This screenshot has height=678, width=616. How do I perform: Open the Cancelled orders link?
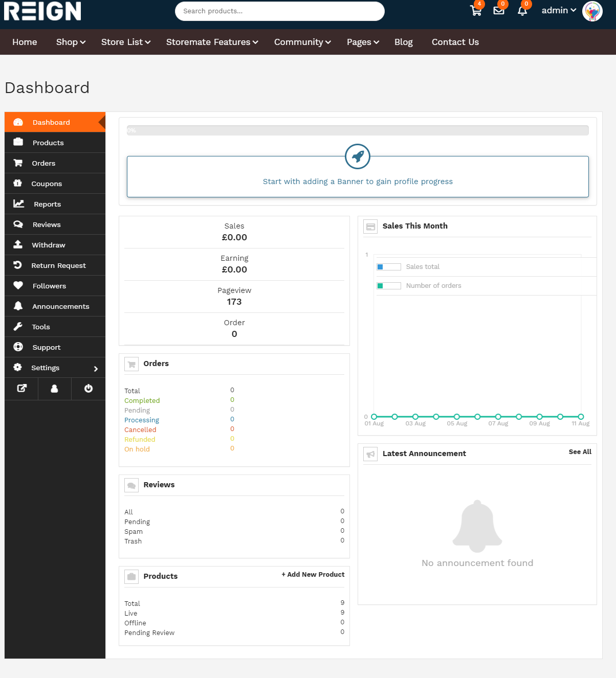point(140,430)
